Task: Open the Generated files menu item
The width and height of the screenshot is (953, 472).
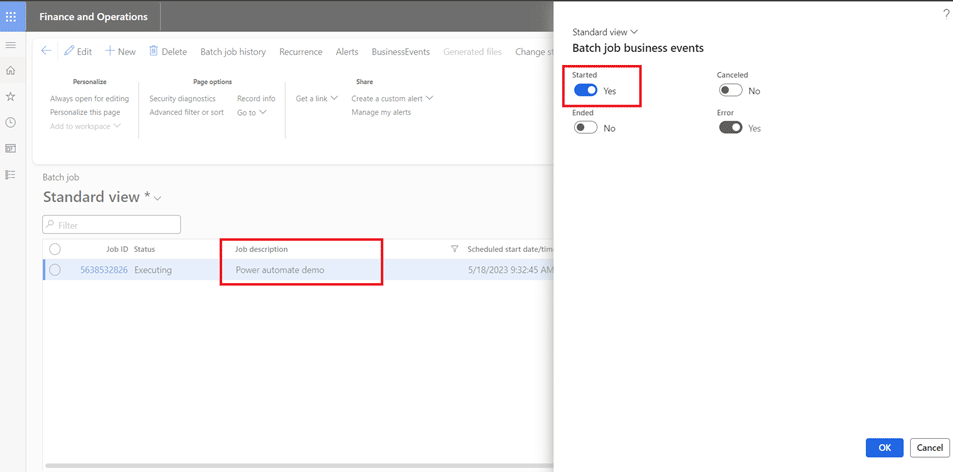Action: 472,52
